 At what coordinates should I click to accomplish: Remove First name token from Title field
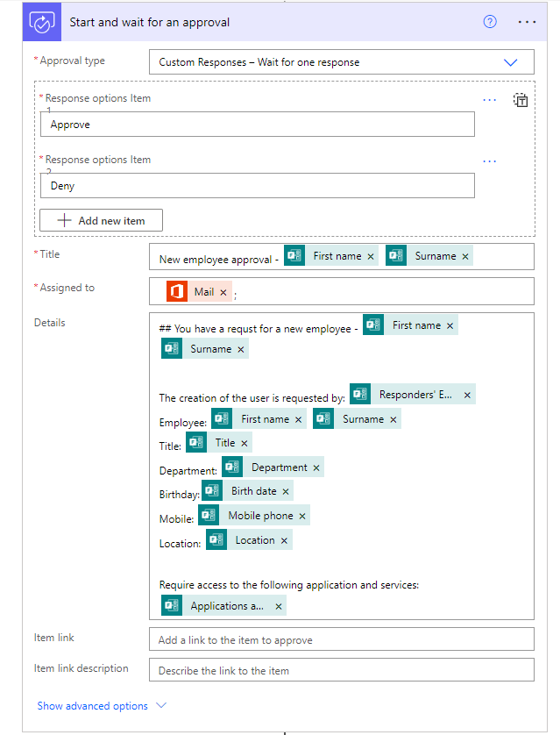[x=371, y=256]
